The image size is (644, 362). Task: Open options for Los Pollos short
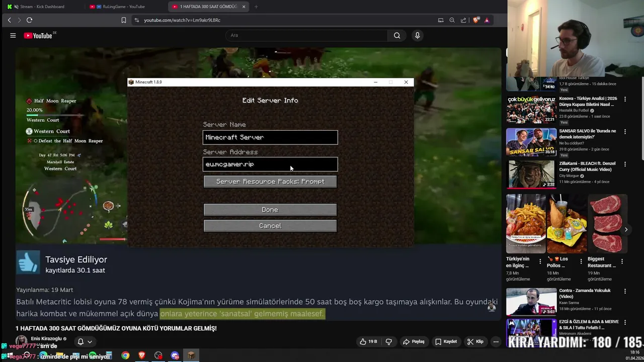pos(581,261)
